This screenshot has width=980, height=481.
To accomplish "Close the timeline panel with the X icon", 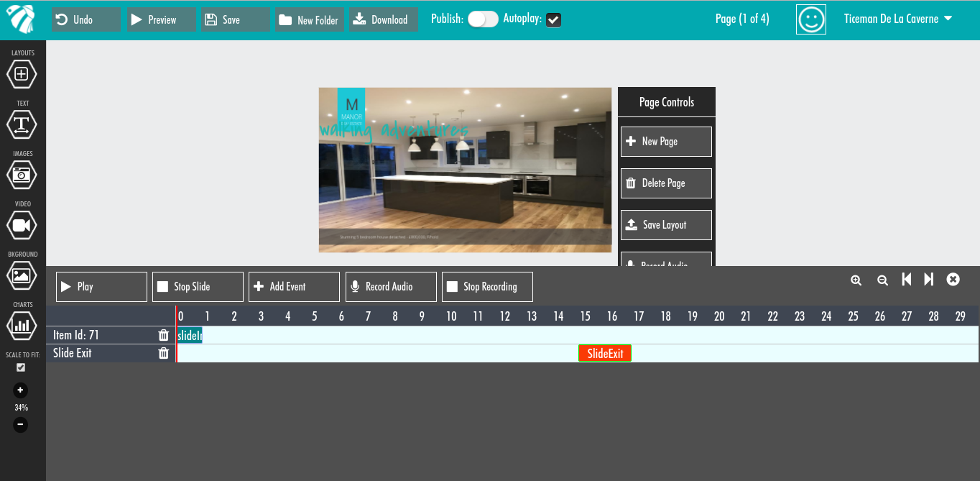I will pyautogui.click(x=953, y=279).
